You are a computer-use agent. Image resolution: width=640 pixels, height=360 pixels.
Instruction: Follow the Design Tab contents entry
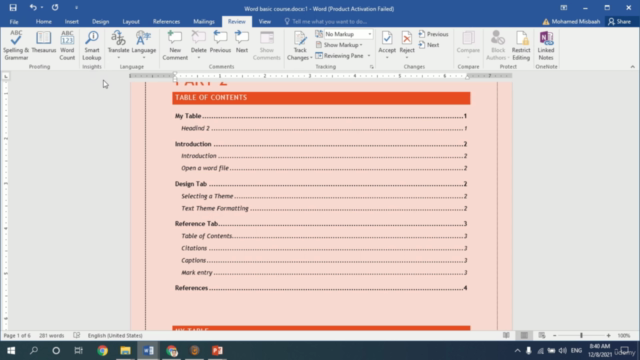(321, 184)
